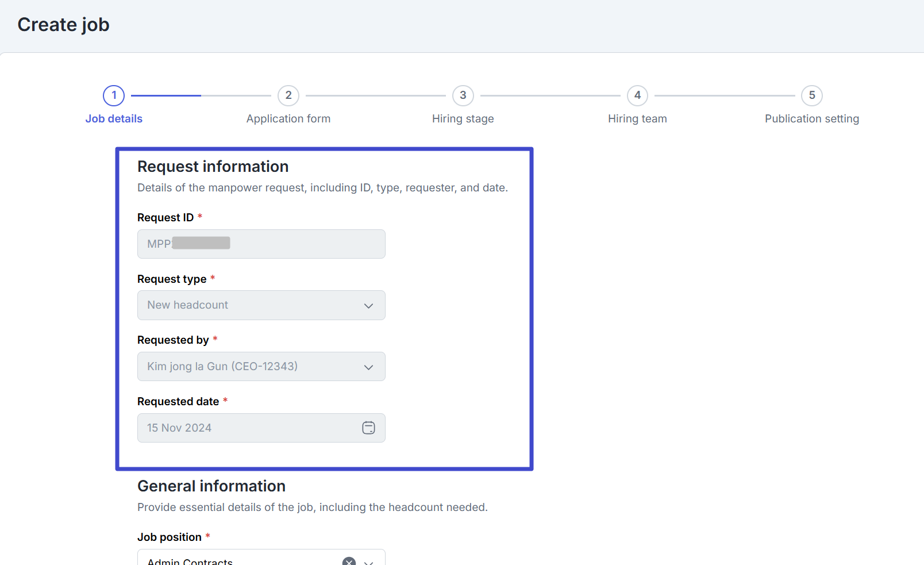Switch to the Hiring team step label

[637, 119]
